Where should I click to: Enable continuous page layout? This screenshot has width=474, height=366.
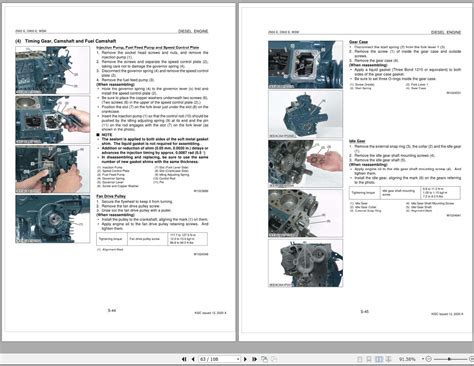pos(369,359)
